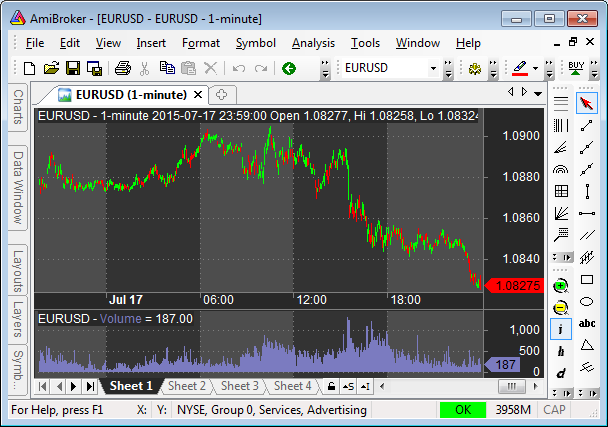Screen dimensions: 608x427
Task: Click the scrollbar right arrow on the sheet bar
Action: click(x=536, y=386)
